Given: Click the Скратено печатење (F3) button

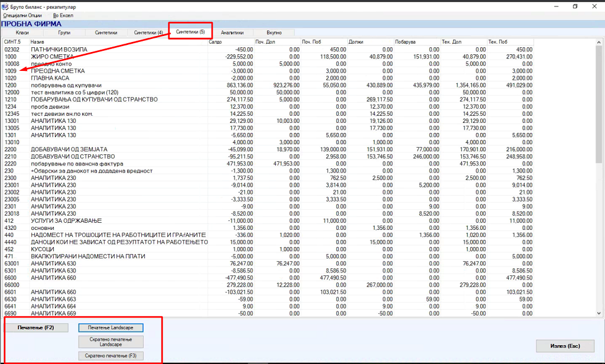Looking at the screenshot, I should (111, 356).
